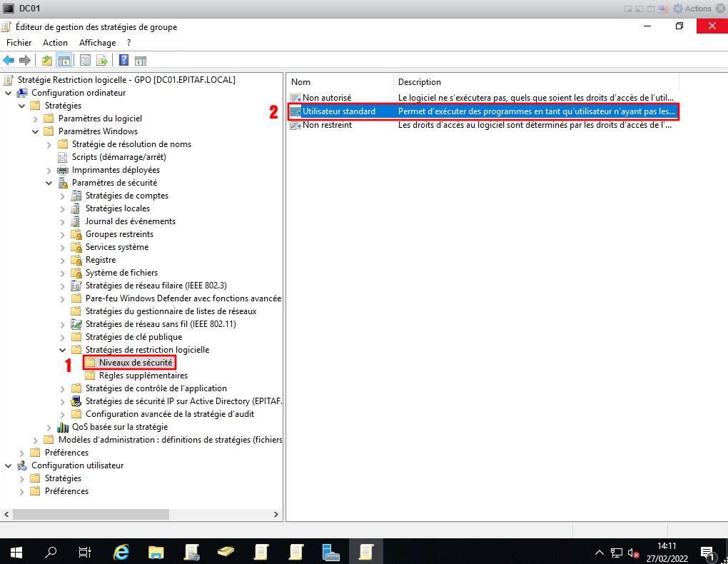Click the Up one level folder icon
The width and height of the screenshot is (728, 564).
pos(47,60)
